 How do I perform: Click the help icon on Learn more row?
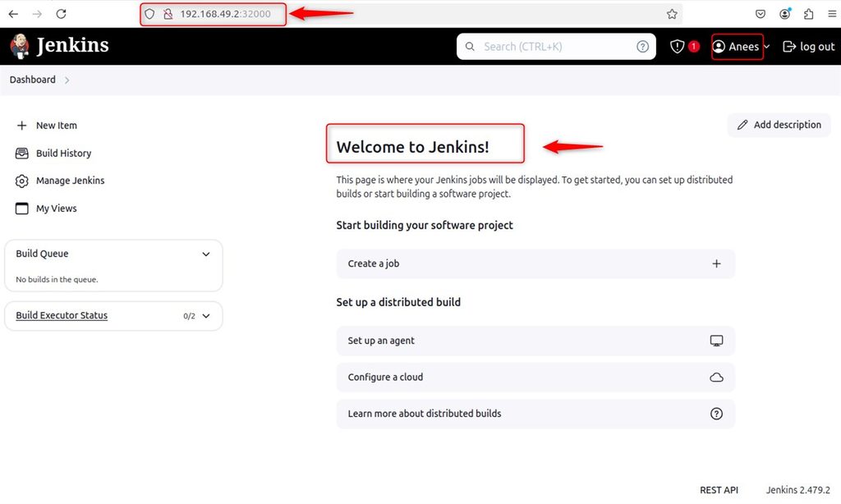[x=716, y=414]
